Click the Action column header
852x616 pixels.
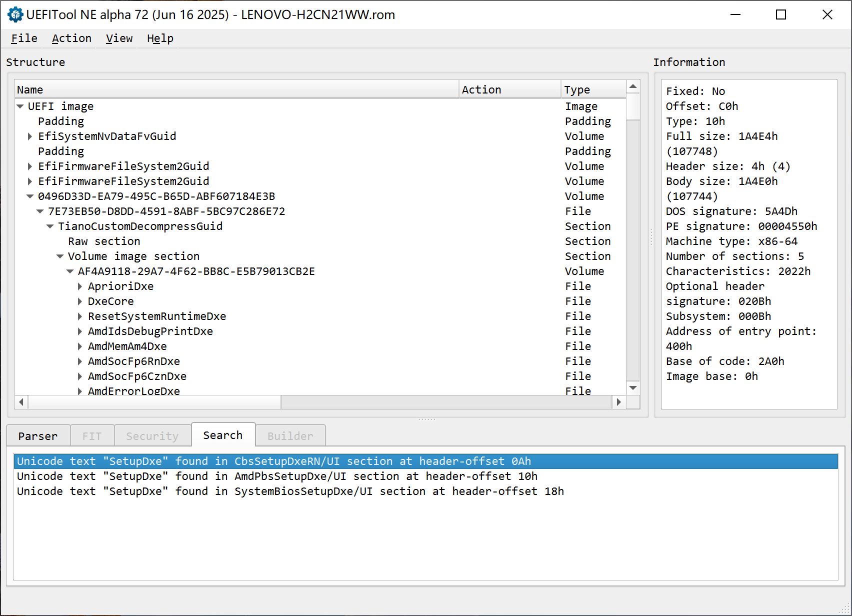pyautogui.click(x=510, y=89)
